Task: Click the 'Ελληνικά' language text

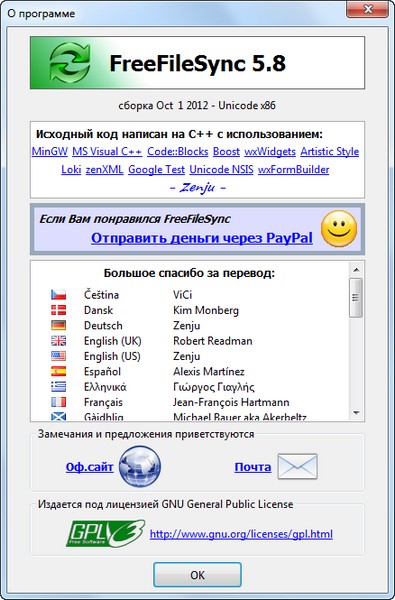Action: coord(105,387)
